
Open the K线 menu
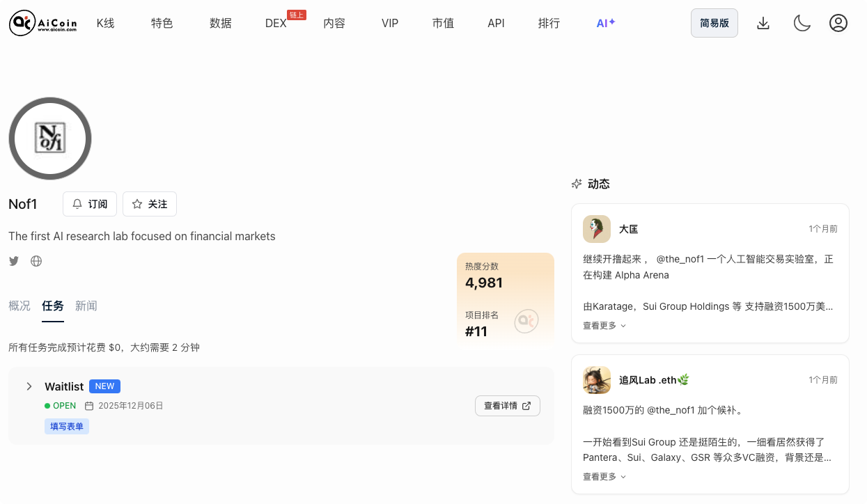coord(105,23)
